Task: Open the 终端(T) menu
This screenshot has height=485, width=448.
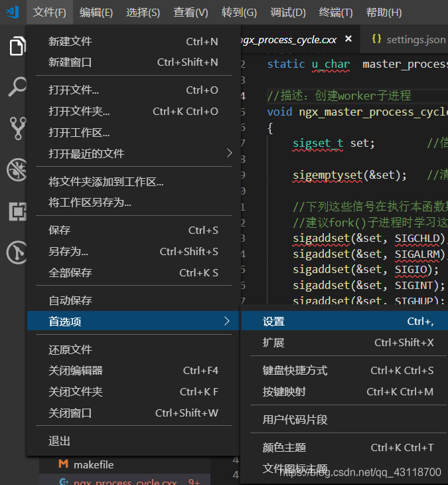Action: [x=336, y=13]
